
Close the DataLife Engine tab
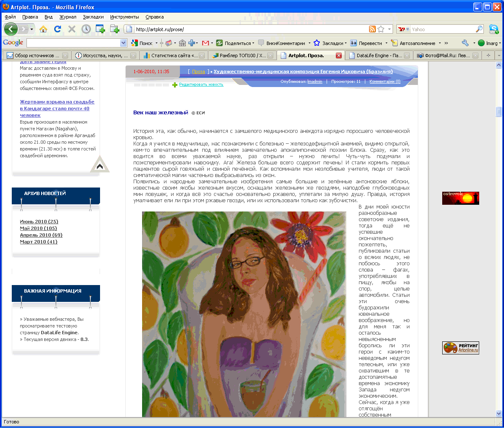406,55
